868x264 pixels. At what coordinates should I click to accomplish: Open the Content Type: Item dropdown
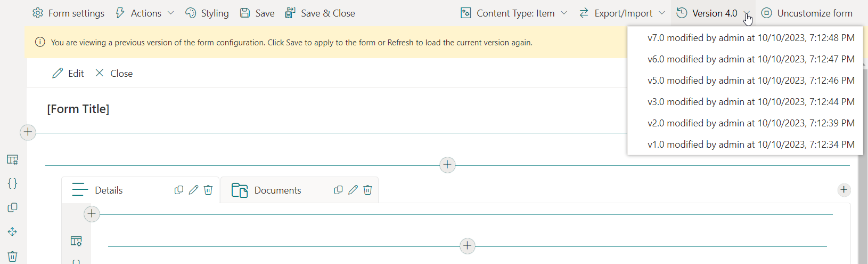[x=514, y=13]
